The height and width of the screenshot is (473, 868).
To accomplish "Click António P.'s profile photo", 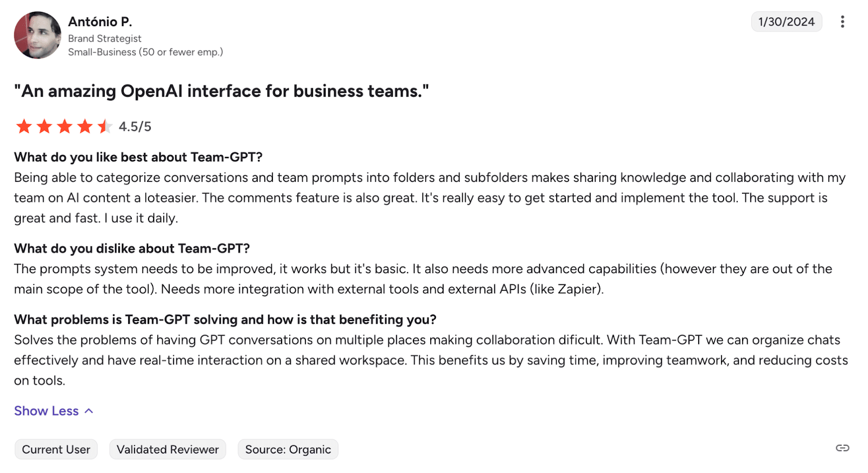I will (x=37, y=35).
